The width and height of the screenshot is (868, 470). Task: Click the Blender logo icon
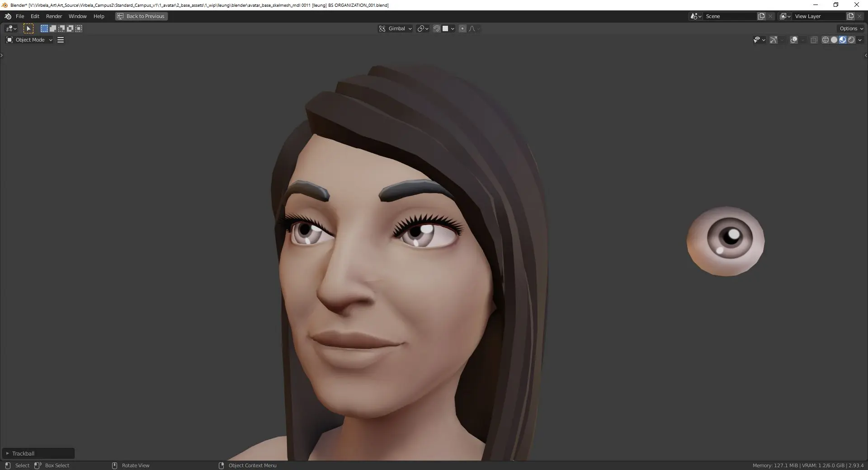click(x=8, y=16)
